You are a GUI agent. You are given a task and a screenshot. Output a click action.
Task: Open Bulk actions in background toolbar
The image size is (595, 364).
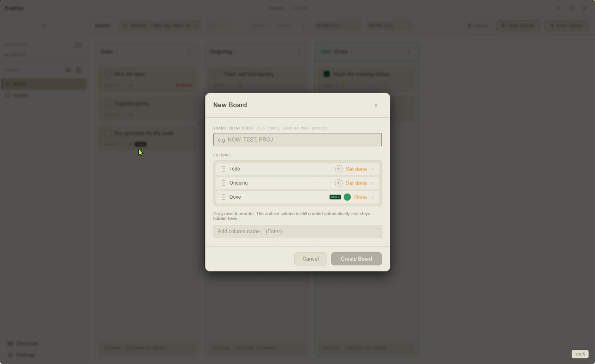tap(518, 26)
